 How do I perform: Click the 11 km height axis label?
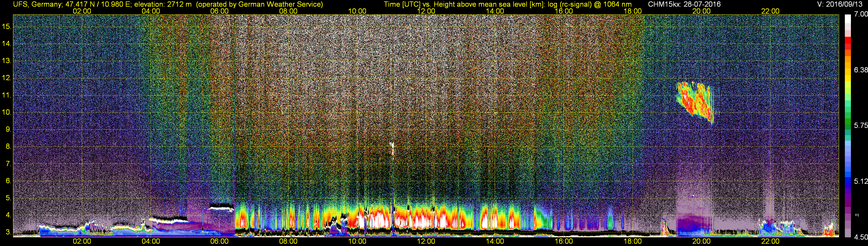pos(6,96)
